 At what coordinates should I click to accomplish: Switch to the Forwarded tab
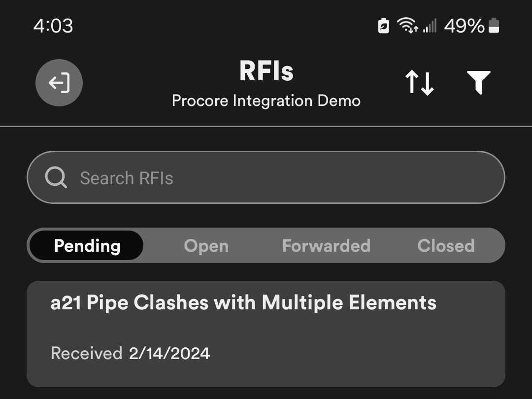tap(326, 245)
